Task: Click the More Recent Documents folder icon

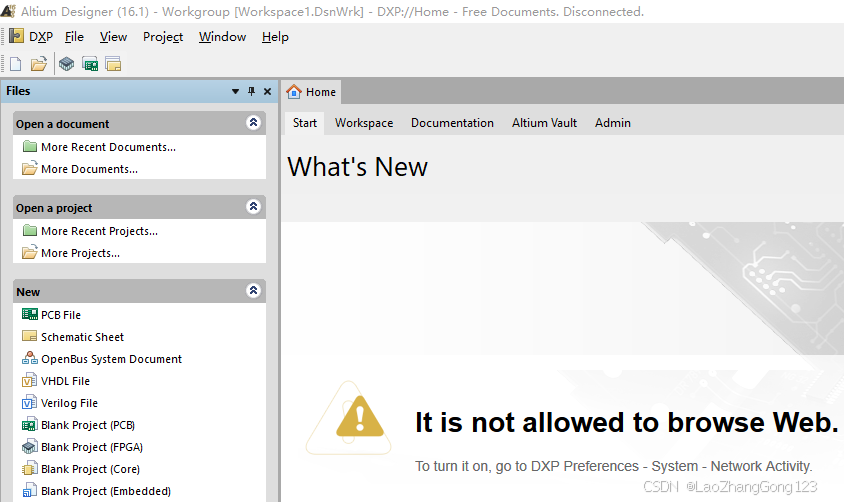Action: pyautogui.click(x=30, y=146)
